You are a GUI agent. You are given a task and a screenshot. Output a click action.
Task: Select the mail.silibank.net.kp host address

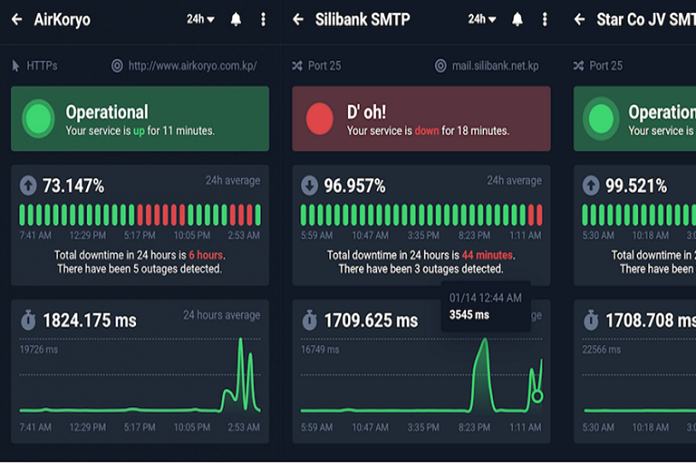coord(495,66)
